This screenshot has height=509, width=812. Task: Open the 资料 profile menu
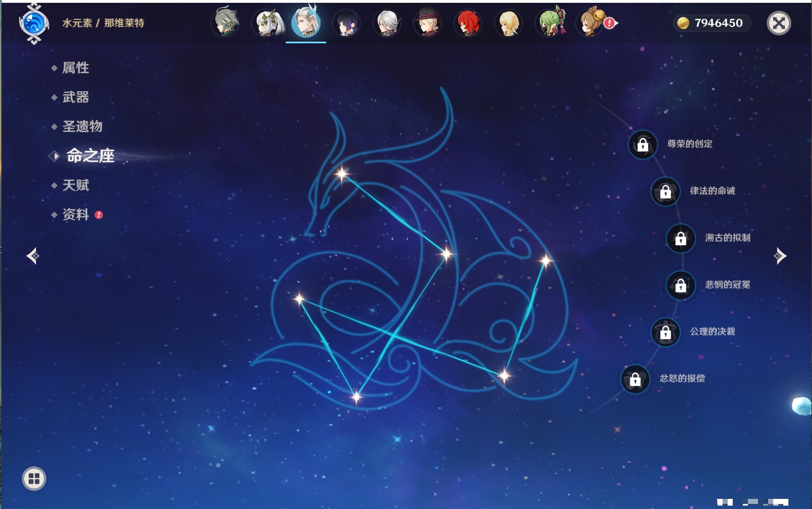pyautogui.click(x=75, y=214)
